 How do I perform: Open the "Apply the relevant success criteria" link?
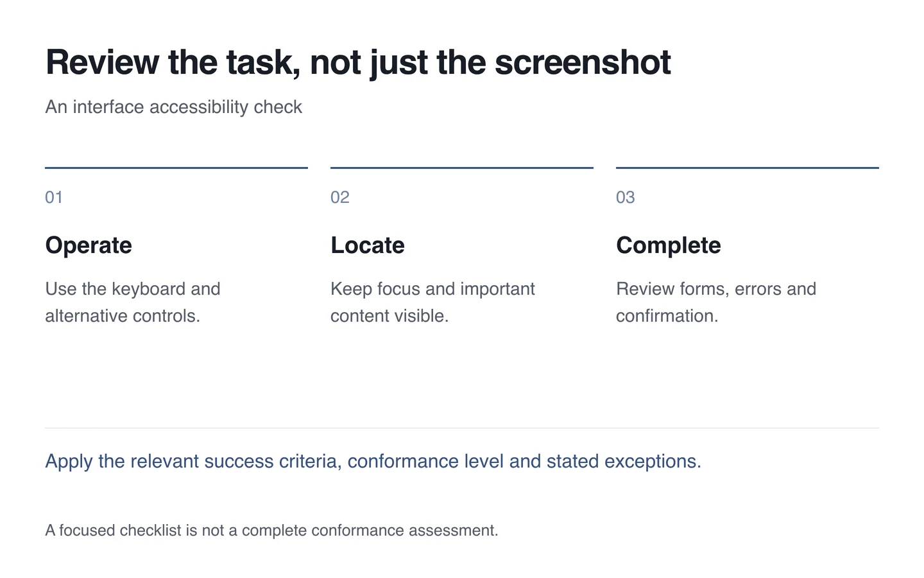[373, 461]
